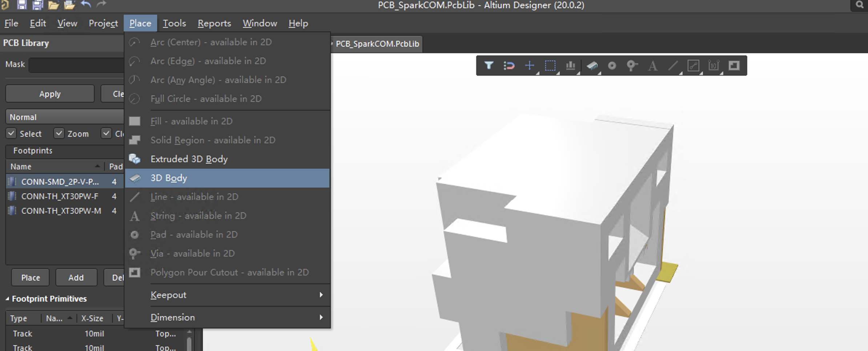Click the Undo arrow icon
This screenshot has height=351, width=868.
(x=86, y=4)
